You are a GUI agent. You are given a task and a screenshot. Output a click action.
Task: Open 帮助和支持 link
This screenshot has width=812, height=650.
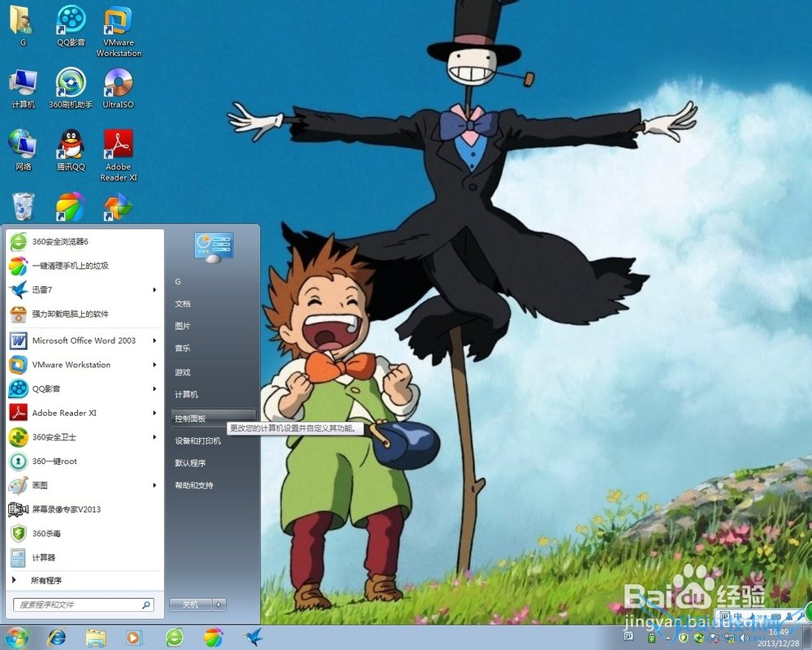point(194,485)
